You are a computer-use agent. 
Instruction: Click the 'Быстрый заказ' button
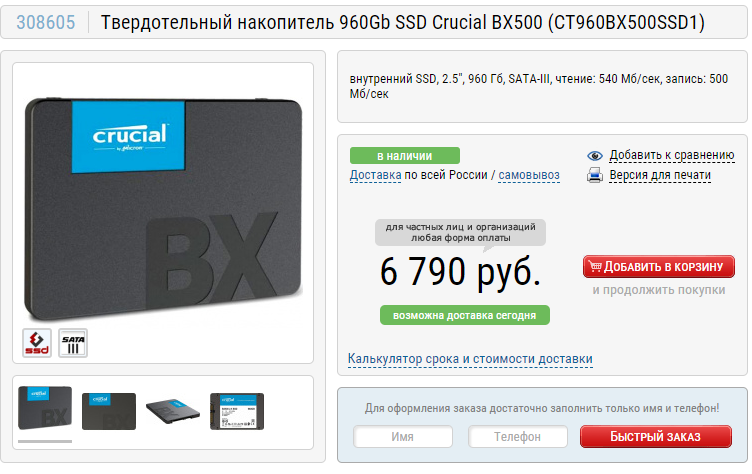pyautogui.click(x=656, y=437)
